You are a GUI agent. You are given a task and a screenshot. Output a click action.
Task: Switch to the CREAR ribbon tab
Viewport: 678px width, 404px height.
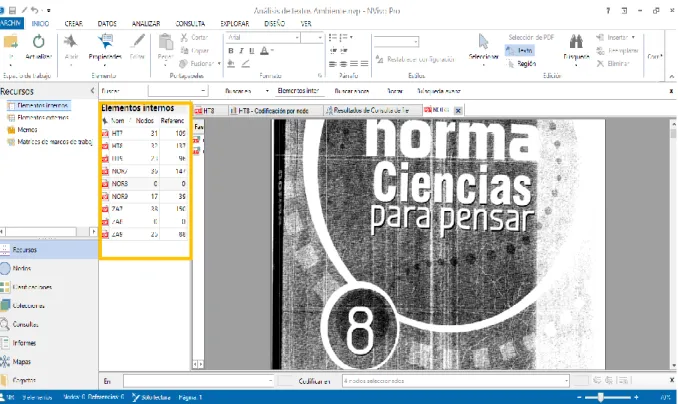[74, 24]
